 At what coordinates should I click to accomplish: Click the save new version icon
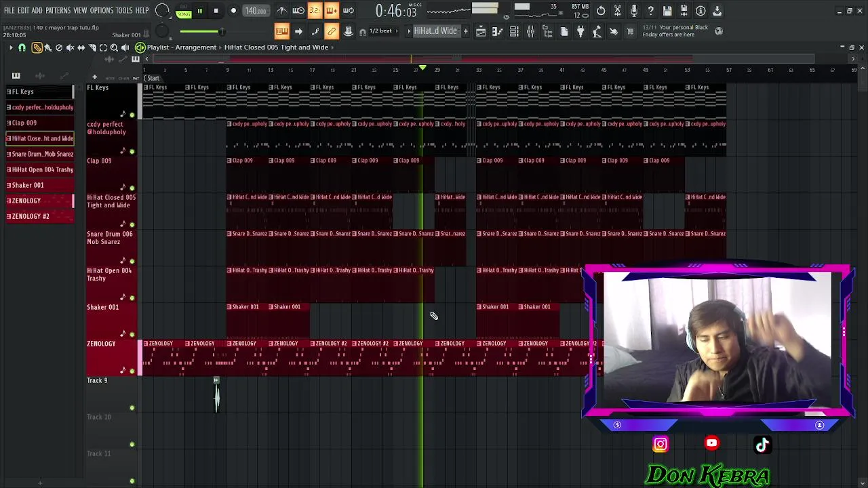(684, 11)
